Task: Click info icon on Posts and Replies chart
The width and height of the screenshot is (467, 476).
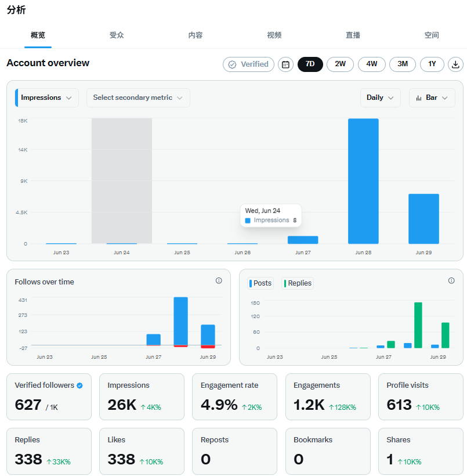Action: [x=451, y=280]
